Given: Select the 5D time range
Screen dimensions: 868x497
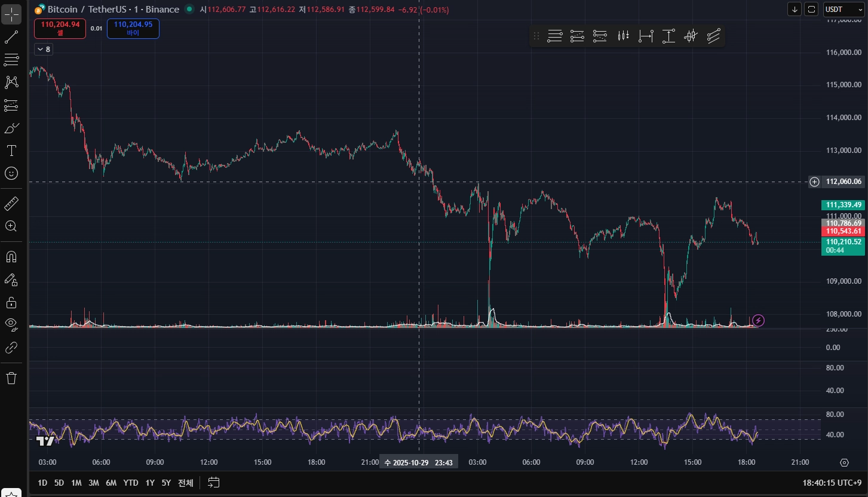Looking at the screenshot, I should tap(59, 483).
